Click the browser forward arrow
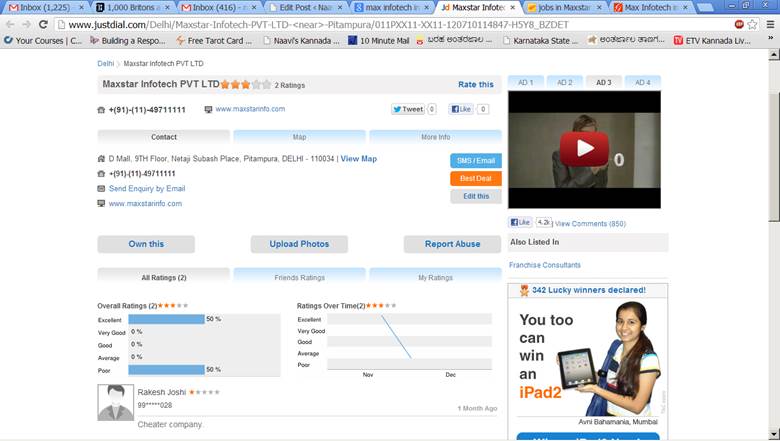Image resolution: width=780 pixels, height=441 pixels. click(26, 24)
